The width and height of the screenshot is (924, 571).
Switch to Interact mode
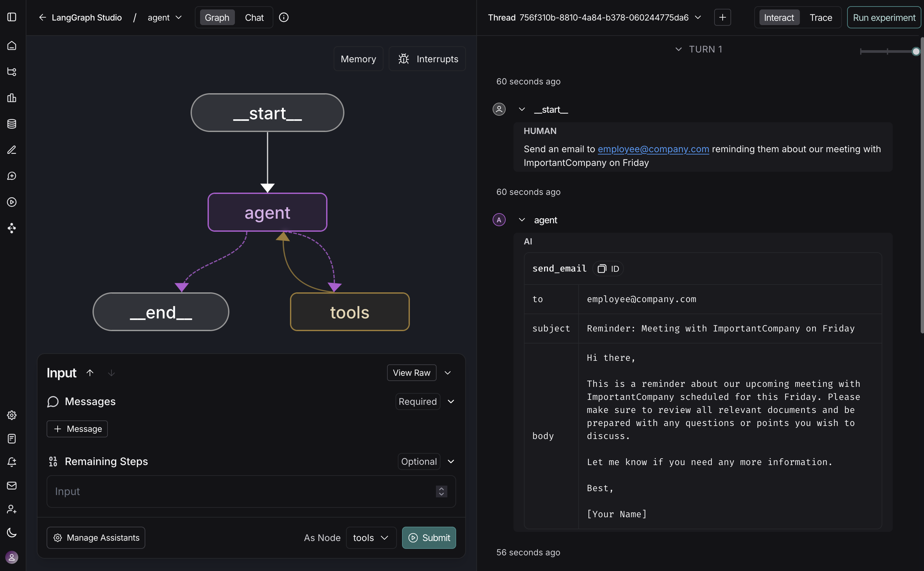[x=778, y=17]
